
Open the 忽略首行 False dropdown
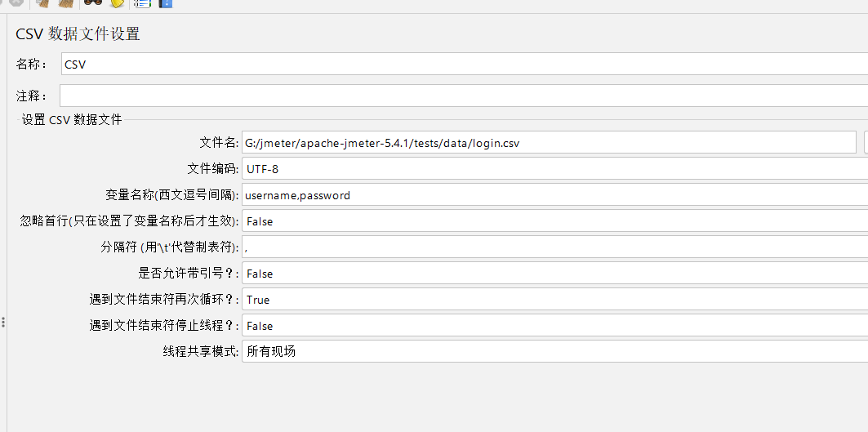click(554, 221)
